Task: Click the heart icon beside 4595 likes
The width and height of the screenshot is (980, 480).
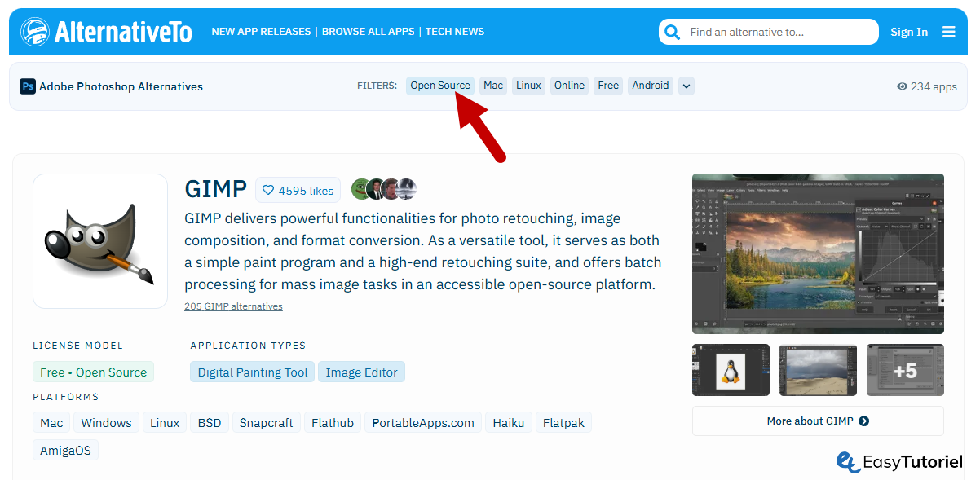Action: pos(268,191)
